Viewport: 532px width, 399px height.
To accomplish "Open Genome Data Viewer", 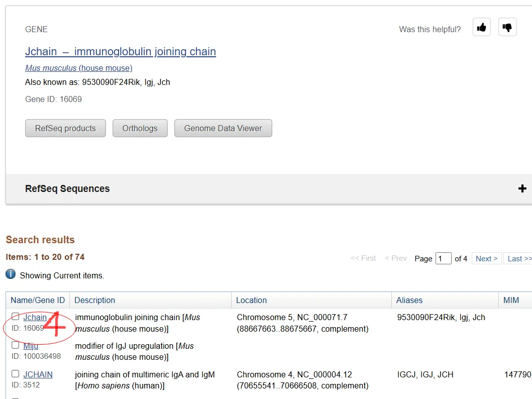I will tap(223, 128).
